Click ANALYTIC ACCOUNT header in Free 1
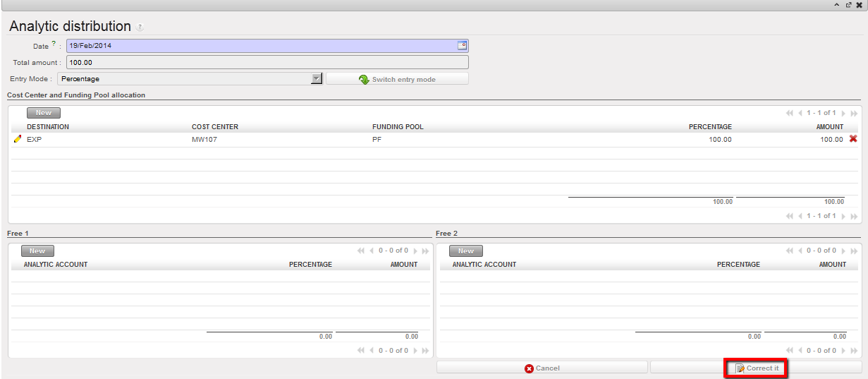Screen dimensions: 868x379 [56, 265]
